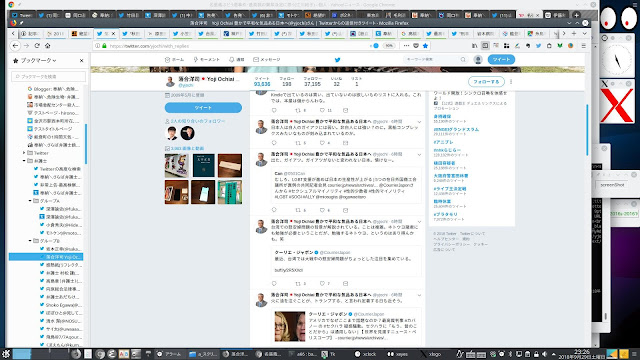The width and height of the screenshot is (640, 360).
Task: Switch to xlogo in the taskbar
Action: (431, 354)
